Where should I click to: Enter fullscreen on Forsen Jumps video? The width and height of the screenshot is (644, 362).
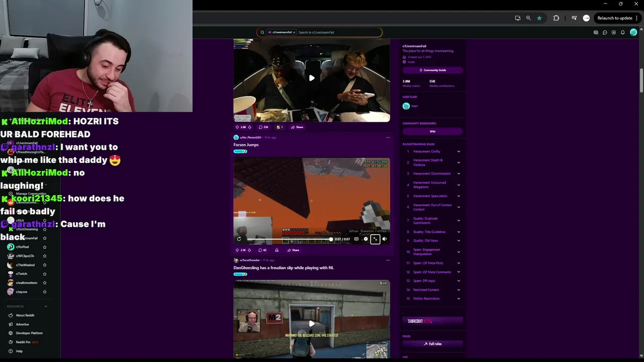[375, 239]
